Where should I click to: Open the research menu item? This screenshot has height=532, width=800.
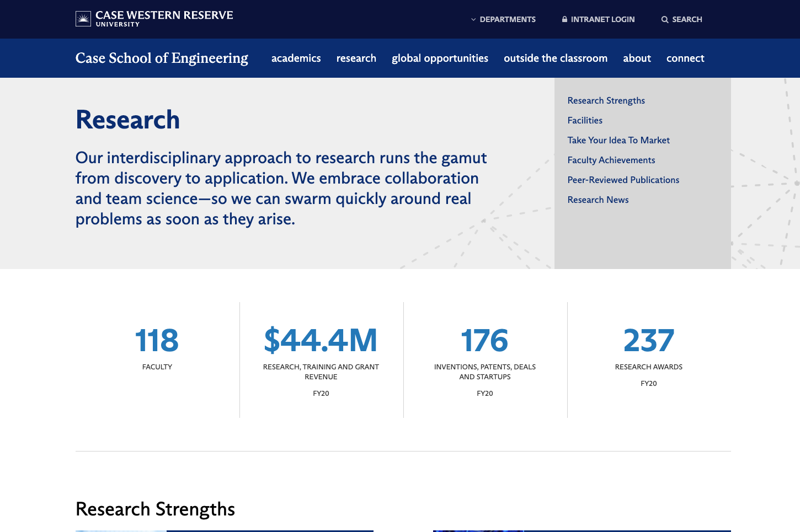click(x=356, y=58)
